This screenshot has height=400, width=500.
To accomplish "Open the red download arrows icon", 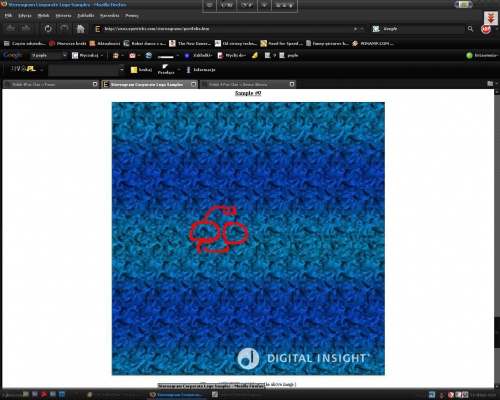I will pyautogui.click(x=491, y=18).
